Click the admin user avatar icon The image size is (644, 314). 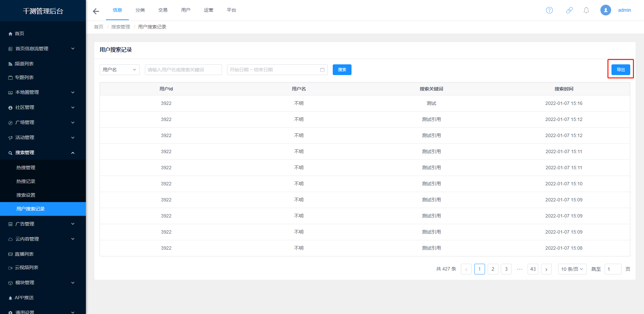(x=606, y=10)
